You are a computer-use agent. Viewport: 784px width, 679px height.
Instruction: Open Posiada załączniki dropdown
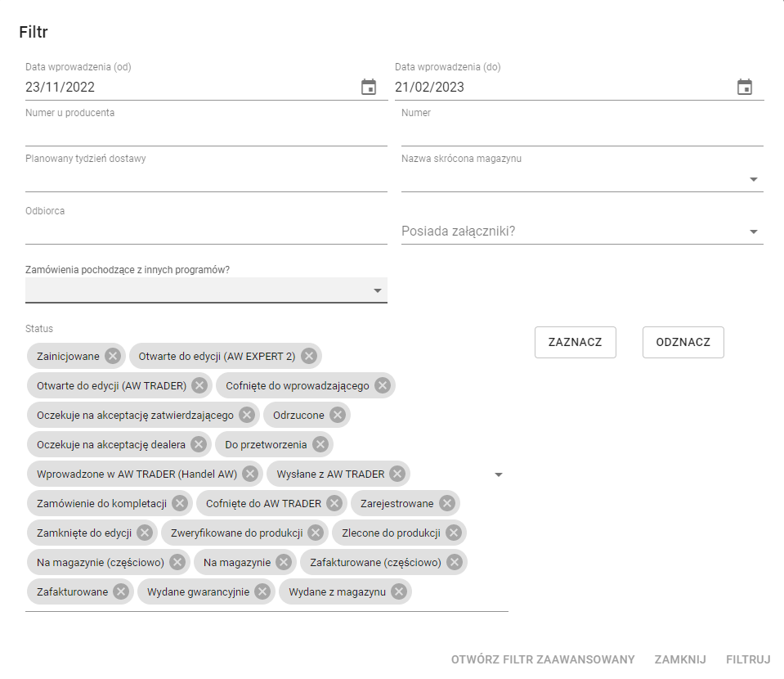coord(754,232)
